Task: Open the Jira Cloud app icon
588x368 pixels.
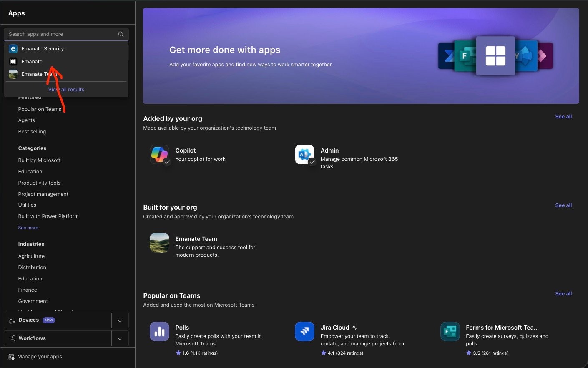Action: 305,332
